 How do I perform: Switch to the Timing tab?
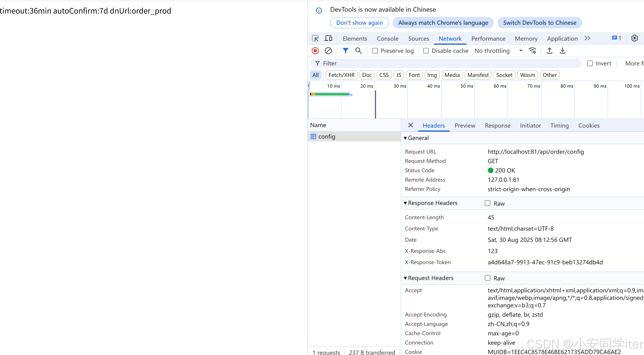pos(559,126)
